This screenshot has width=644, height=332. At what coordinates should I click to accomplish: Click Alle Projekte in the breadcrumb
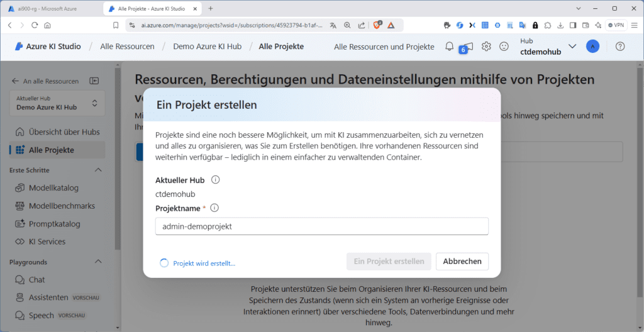click(281, 47)
